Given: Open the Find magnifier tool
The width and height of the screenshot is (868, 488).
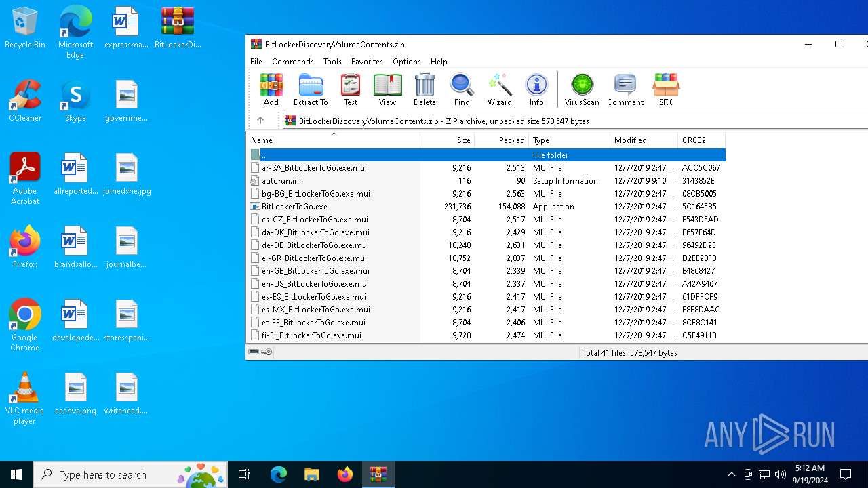Looking at the screenshot, I should tap(462, 89).
